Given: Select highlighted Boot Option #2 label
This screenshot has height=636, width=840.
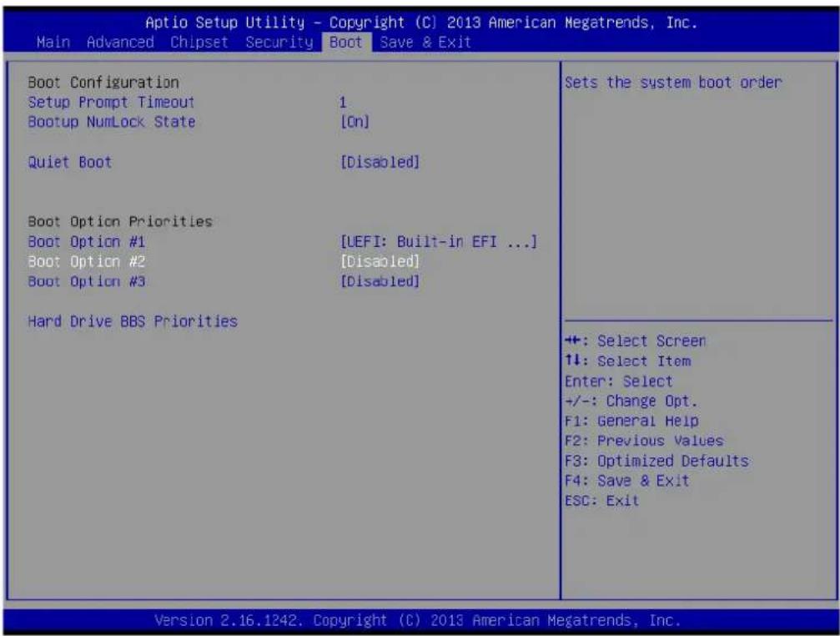Looking at the screenshot, I should (x=86, y=261).
